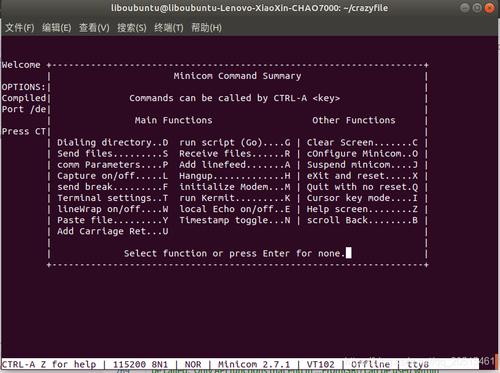
Task: Click the 'scroll Back........B' entry
Action: point(362,220)
